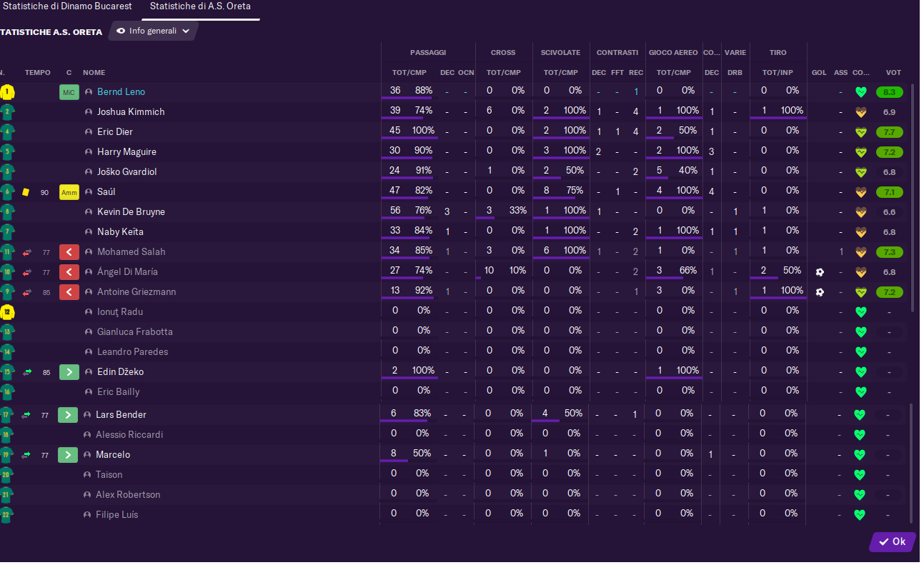This screenshot has height=565, width=924.
Task: Click the lower table's vertical scrollbar
Action: [910, 464]
